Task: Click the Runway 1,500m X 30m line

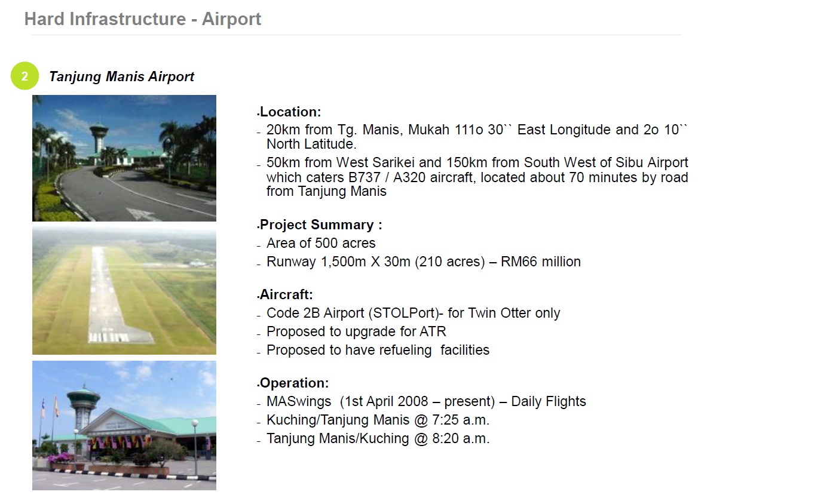Action: (x=423, y=262)
